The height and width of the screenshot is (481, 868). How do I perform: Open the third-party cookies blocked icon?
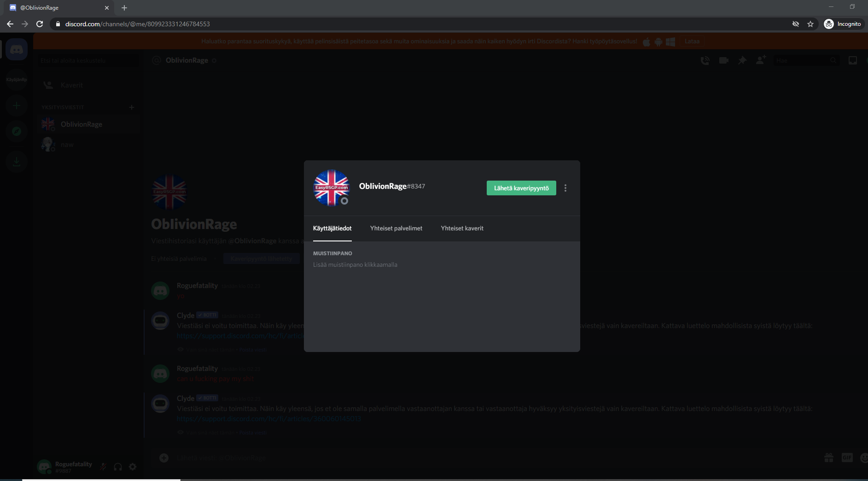point(796,24)
